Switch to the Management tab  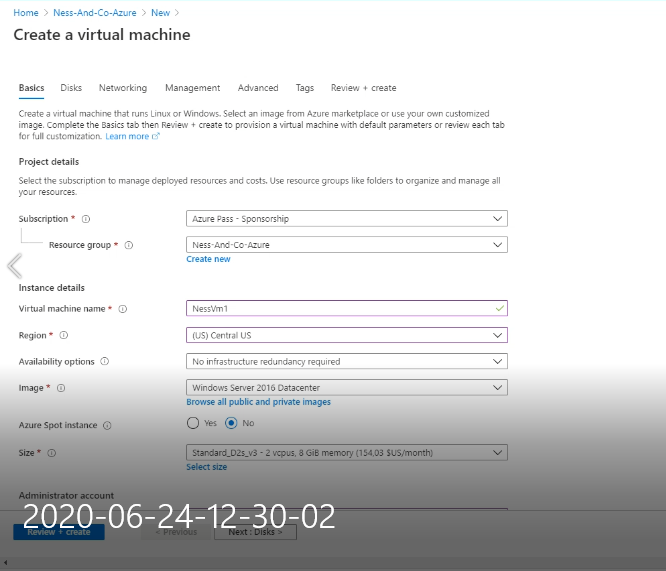point(192,88)
